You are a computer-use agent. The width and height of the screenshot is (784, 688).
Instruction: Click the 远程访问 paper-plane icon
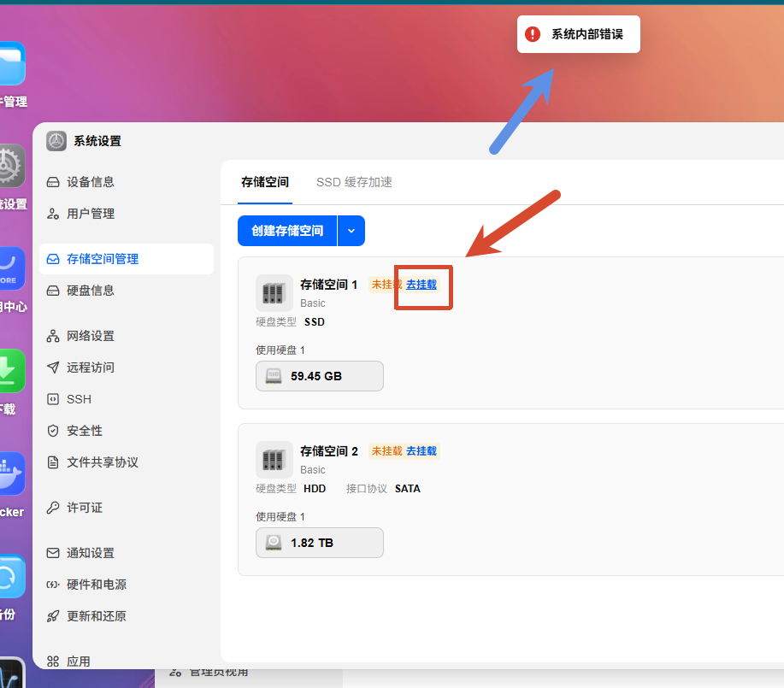tap(53, 368)
